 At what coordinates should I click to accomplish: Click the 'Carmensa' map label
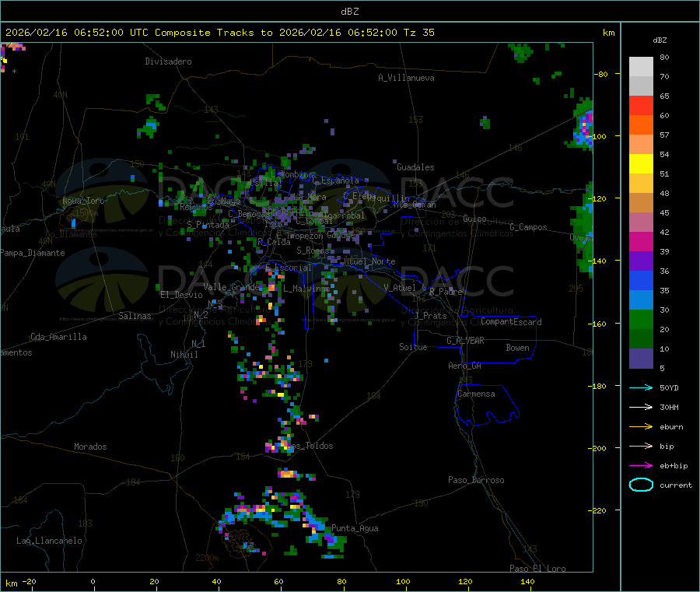pos(476,394)
